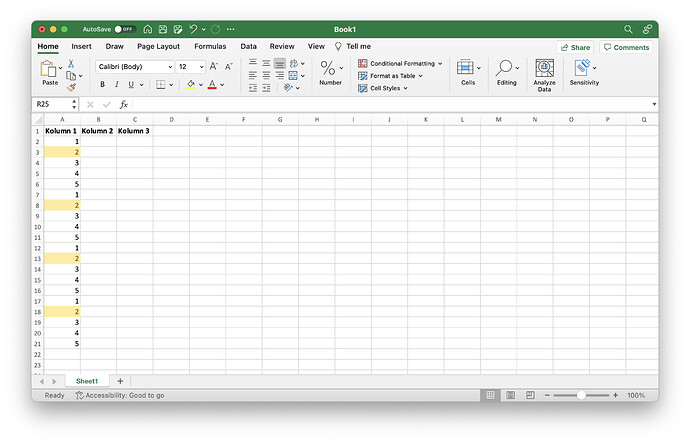Click the Search magnifier in title bar
The width and height of the screenshot is (690, 443).
(628, 29)
